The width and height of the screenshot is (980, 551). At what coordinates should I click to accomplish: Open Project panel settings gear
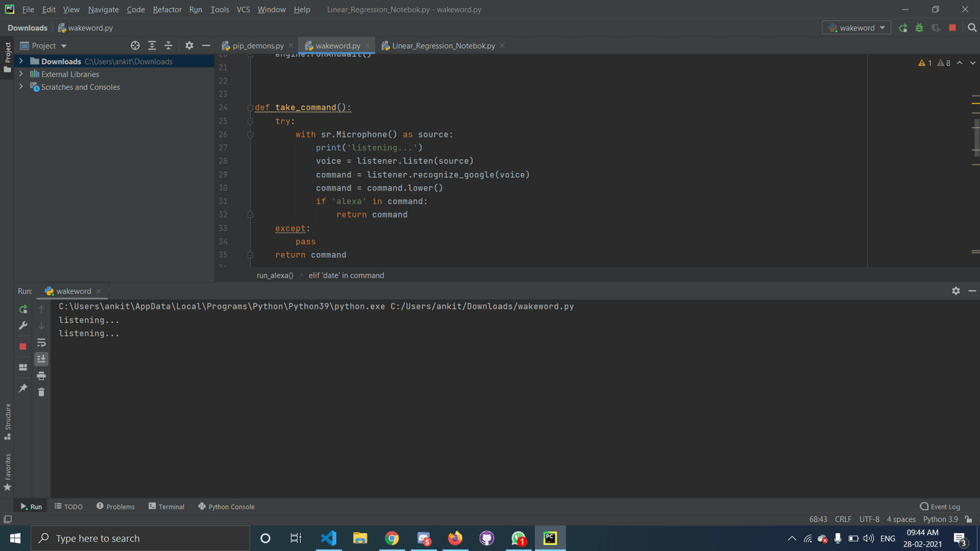click(189, 46)
